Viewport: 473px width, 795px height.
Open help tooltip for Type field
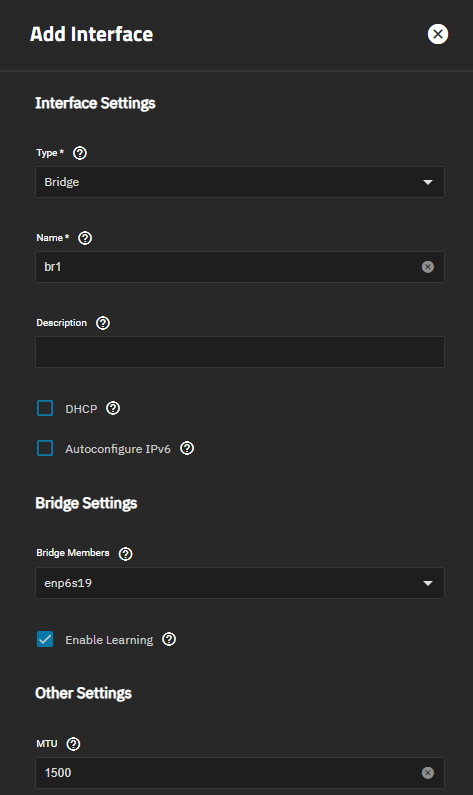tap(80, 153)
